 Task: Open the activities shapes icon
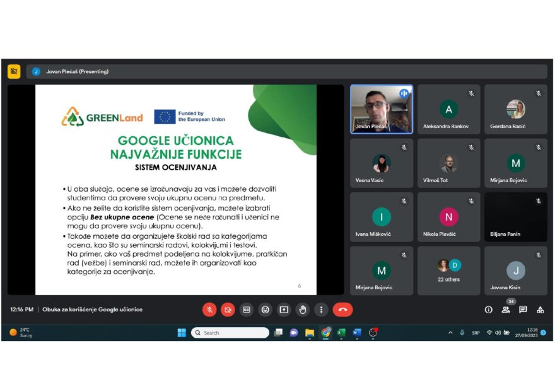[x=540, y=310]
